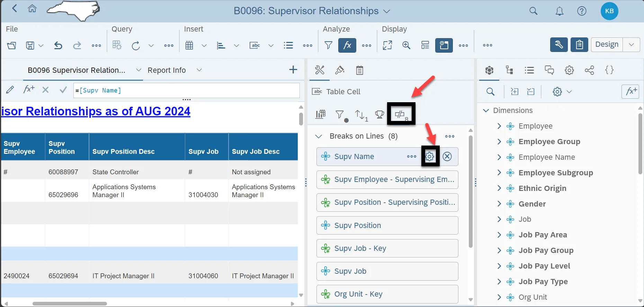Add a new report with plus button
644x307 pixels.
coord(293,70)
